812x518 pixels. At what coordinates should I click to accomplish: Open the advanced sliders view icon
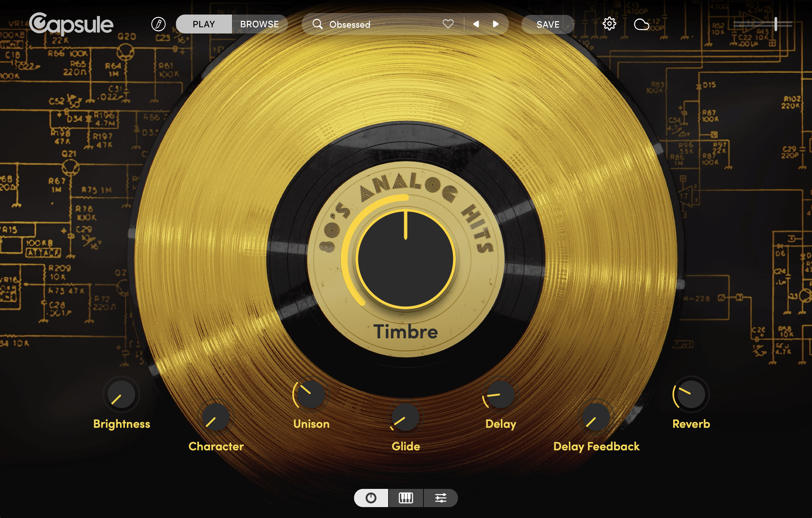[441, 498]
